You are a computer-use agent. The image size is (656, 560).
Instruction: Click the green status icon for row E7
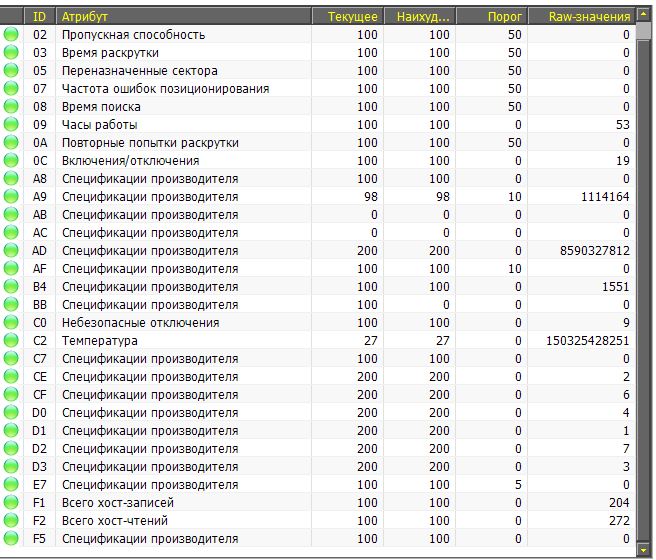click(11, 484)
